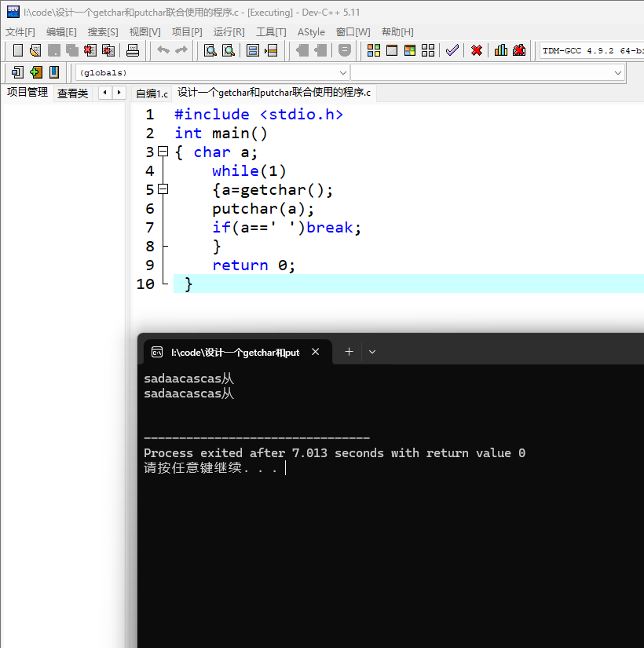The image size is (644, 648).
Task: Click the Find magnifier icon
Action: (210, 50)
